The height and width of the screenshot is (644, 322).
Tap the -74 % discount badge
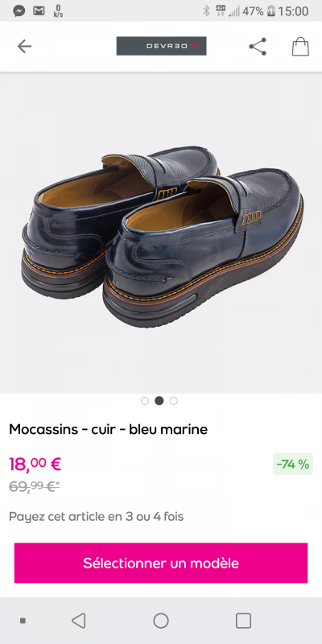click(293, 464)
